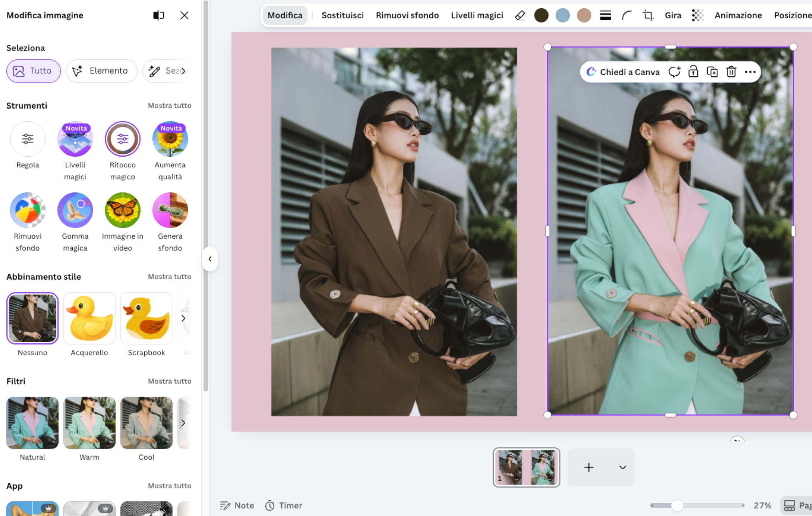Collapse the side panel with chevron handle
The width and height of the screenshot is (812, 516).
[210, 259]
